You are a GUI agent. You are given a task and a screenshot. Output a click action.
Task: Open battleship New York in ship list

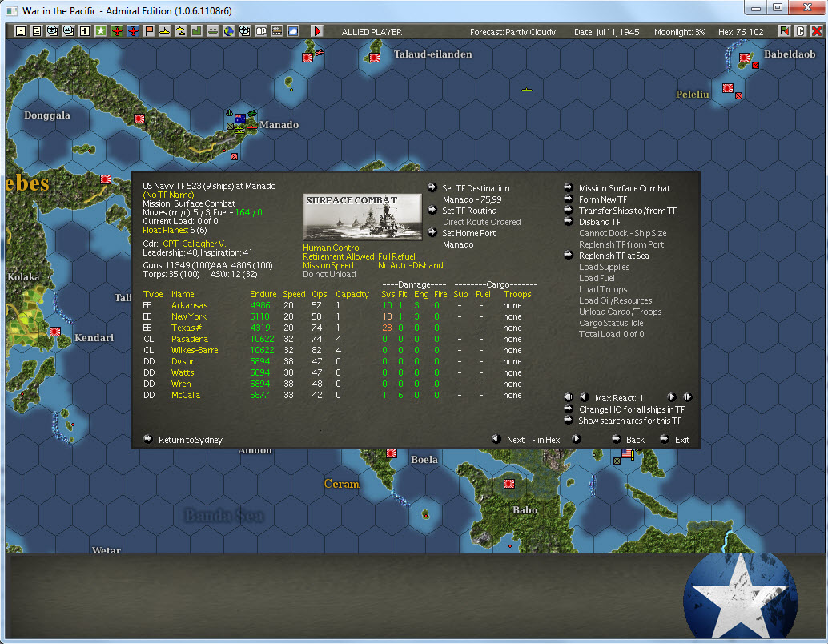(188, 316)
